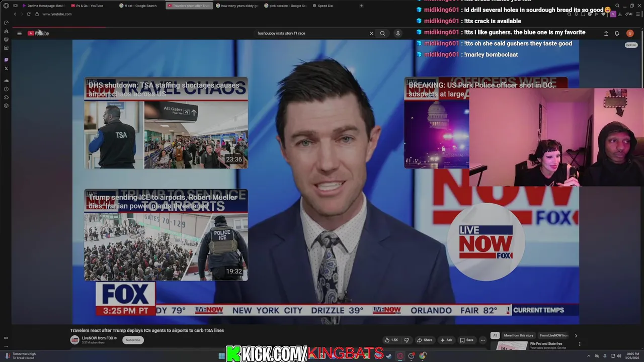This screenshot has width=644, height=362.
Task: Open a new browser tab plus button
Action: (361, 6)
